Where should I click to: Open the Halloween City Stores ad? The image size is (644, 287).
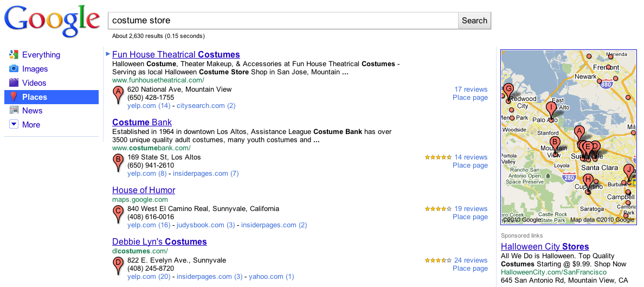point(545,247)
